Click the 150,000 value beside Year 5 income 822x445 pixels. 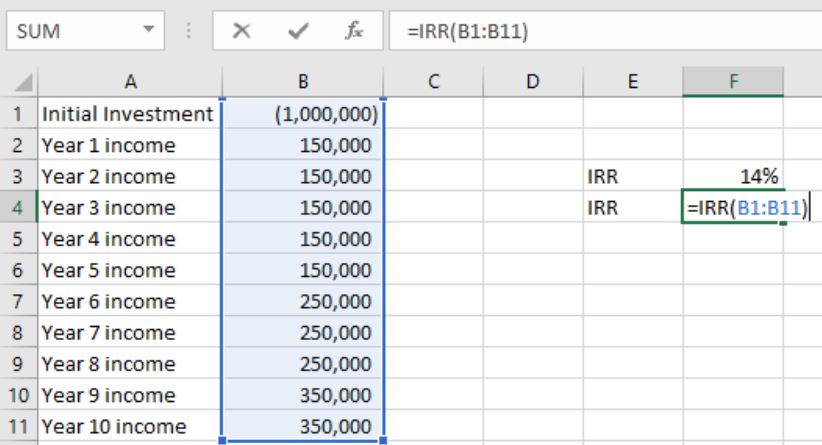pyautogui.click(x=303, y=270)
